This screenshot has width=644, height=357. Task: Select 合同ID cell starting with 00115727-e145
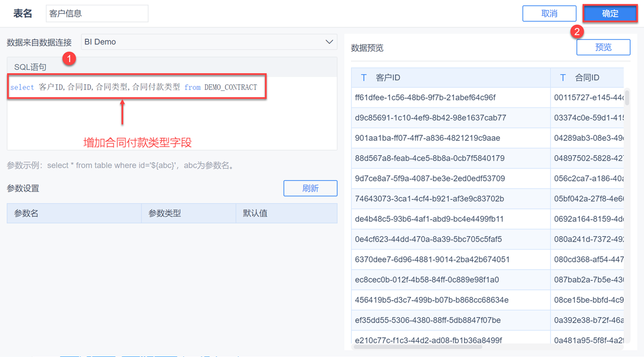587,98
